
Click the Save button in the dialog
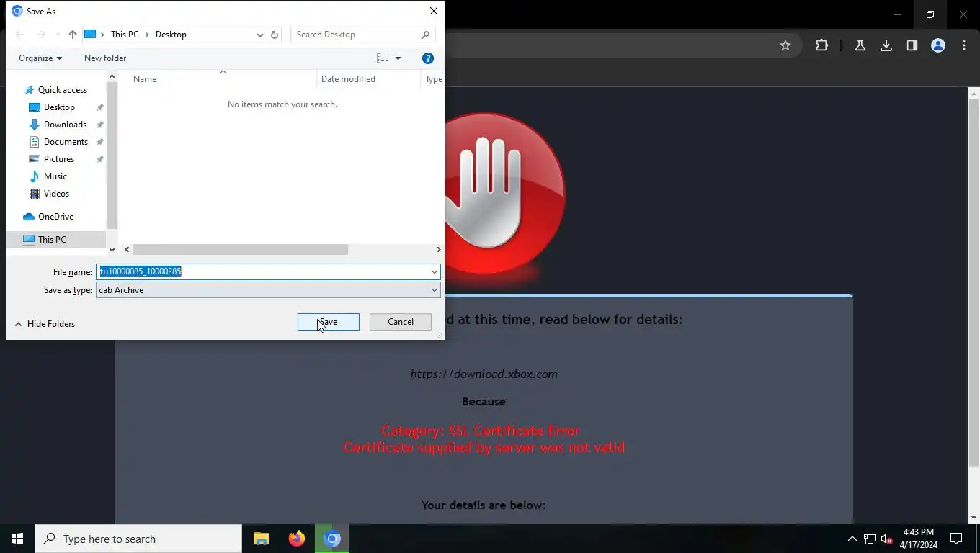point(328,322)
